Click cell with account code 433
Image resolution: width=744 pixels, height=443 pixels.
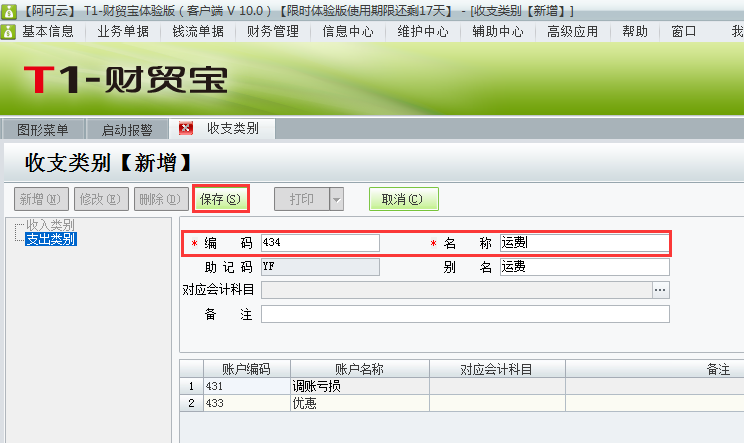247,403
